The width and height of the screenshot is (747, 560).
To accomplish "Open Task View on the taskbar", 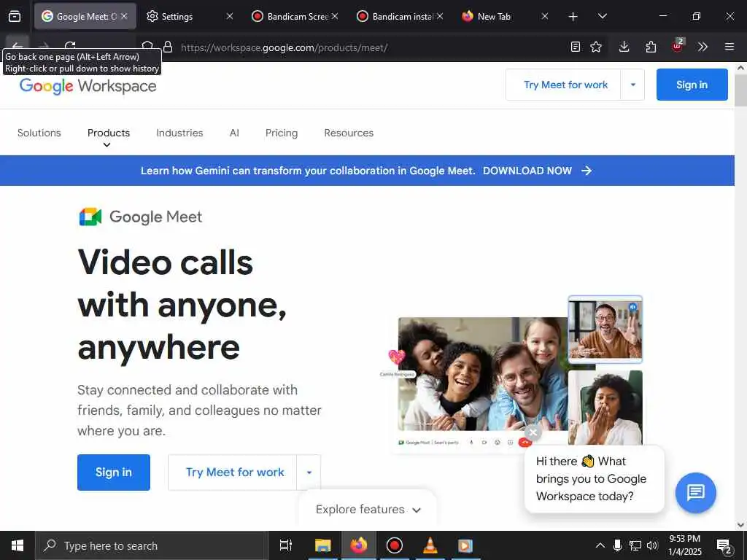I will point(286,545).
